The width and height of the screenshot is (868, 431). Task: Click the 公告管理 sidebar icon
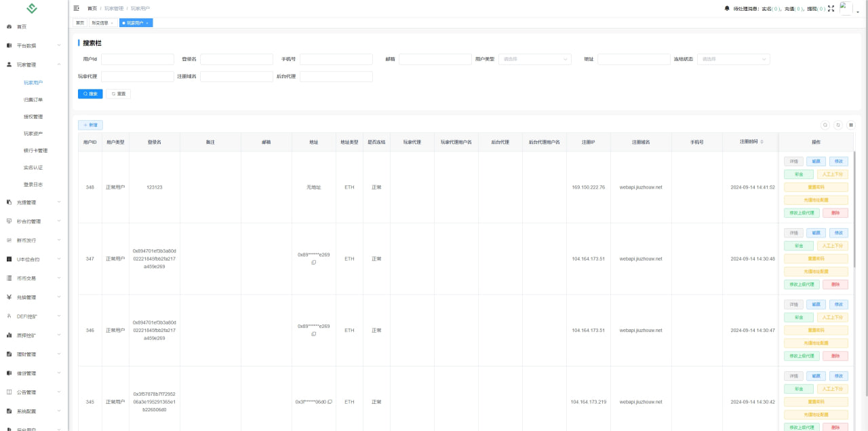(9, 392)
